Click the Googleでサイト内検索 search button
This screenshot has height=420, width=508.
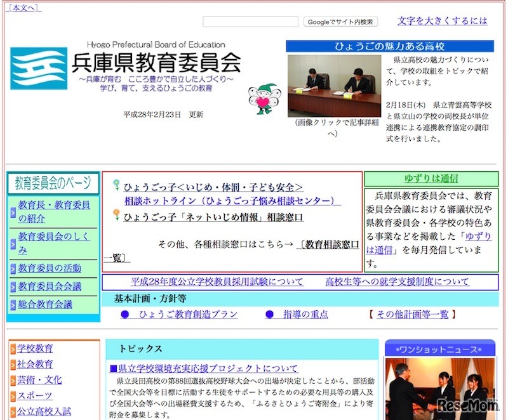tap(340, 20)
